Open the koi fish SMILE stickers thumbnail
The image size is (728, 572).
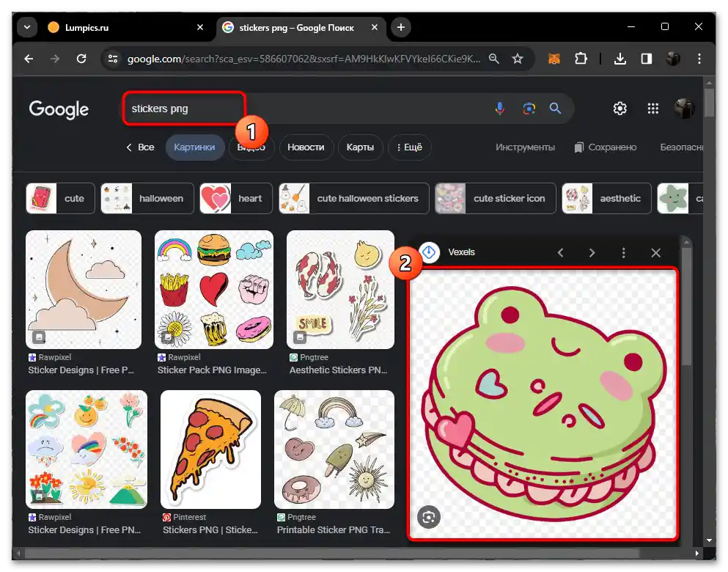340,289
